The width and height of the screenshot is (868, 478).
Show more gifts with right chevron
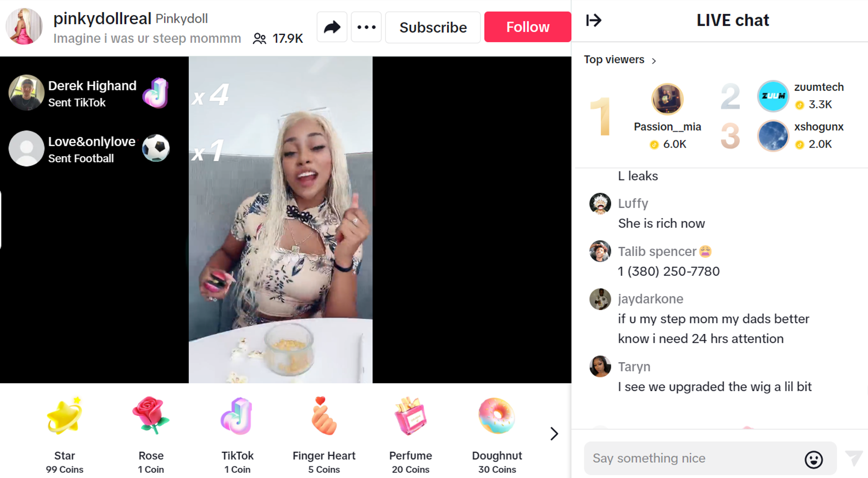tap(554, 433)
